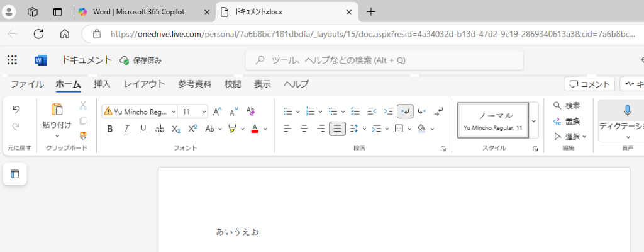
Task: Click the Clear Formatting icon
Action: (x=250, y=112)
